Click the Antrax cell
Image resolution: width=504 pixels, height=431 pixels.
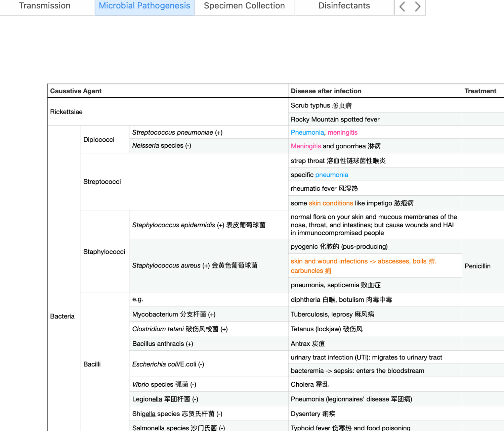375,344
